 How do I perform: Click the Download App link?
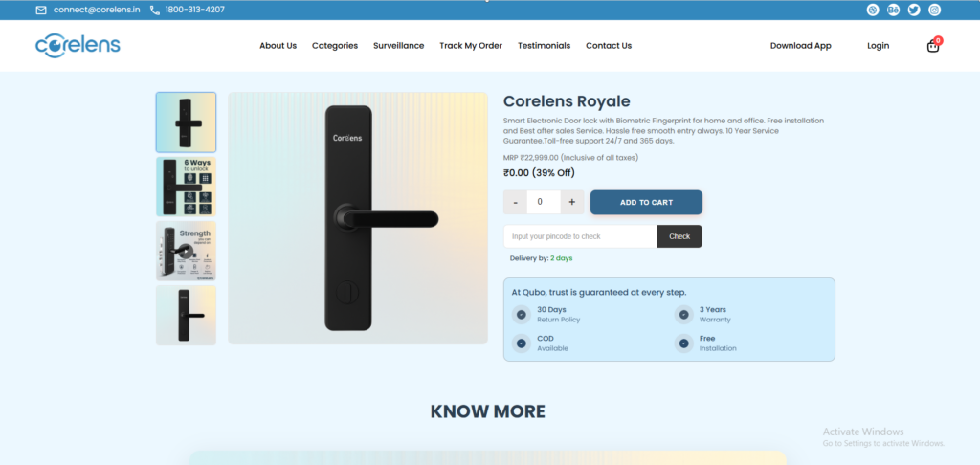(x=801, y=46)
